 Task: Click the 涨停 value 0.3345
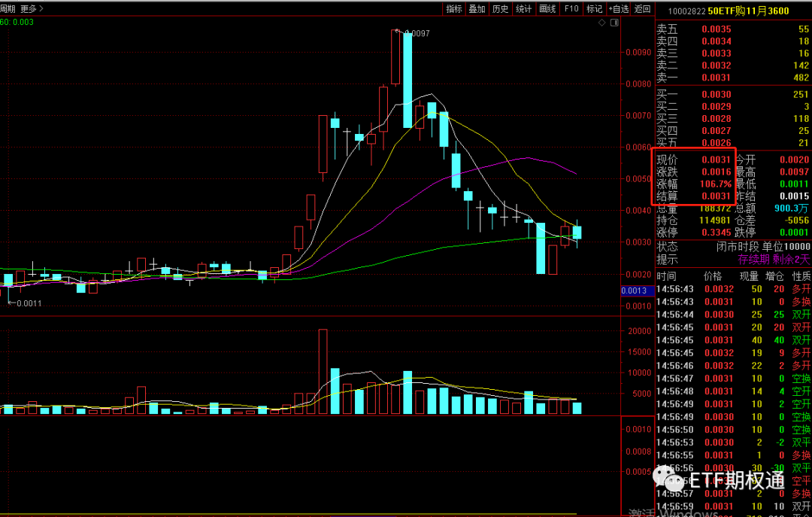click(x=717, y=233)
